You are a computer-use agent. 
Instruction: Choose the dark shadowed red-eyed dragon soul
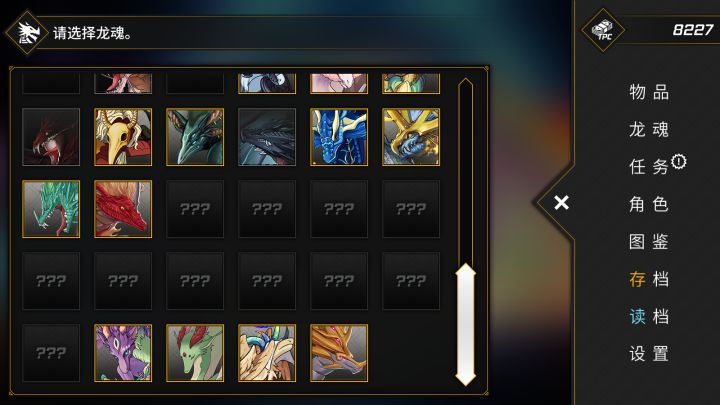tap(51, 137)
